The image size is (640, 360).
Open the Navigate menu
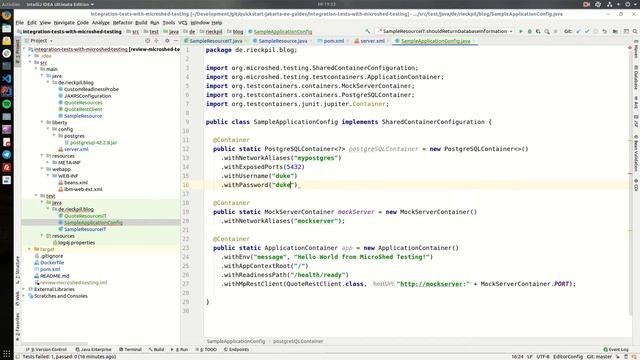[x=64, y=22]
